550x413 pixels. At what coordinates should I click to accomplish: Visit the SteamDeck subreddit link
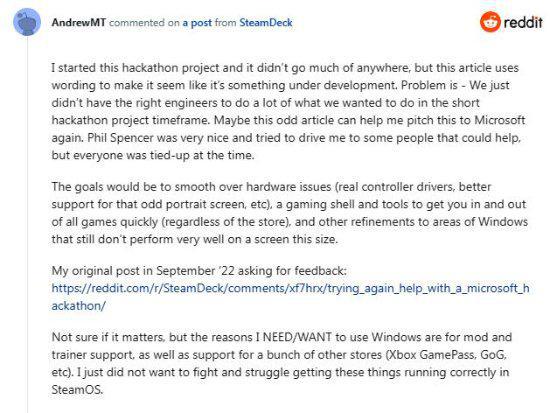pyautogui.click(x=266, y=23)
